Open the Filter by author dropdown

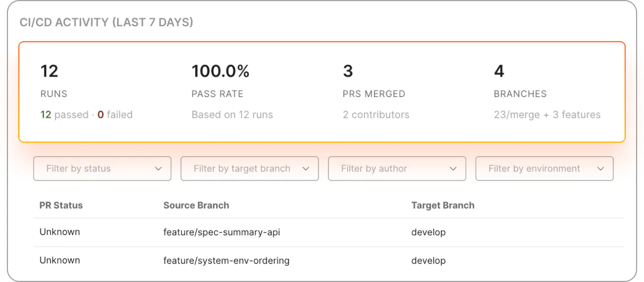click(396, 168)
